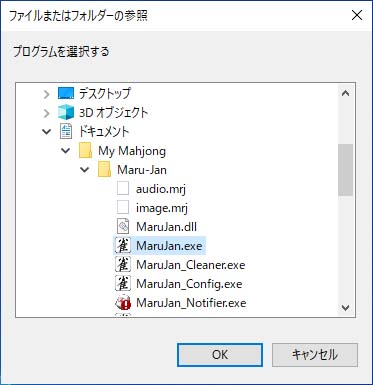The width and height of the screenshot is (373, 385).
Task: Select the MaruJan.exe mahjong icon
Action: (123, 246)
